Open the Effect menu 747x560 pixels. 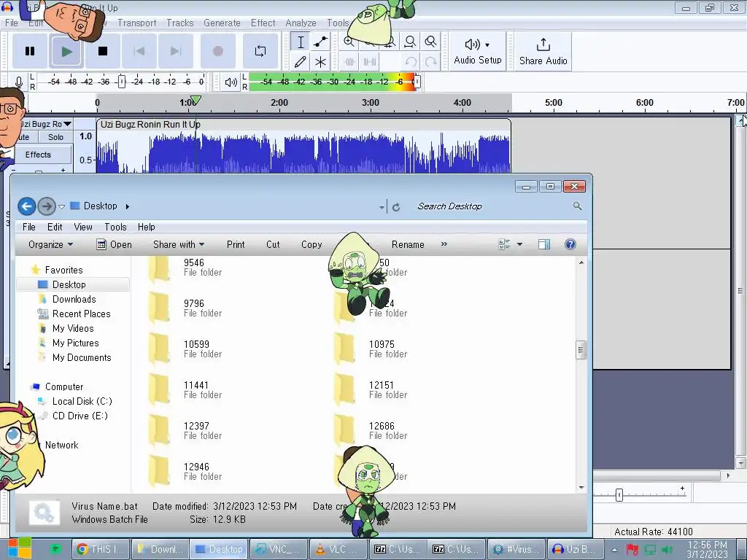tap(263, 23)
